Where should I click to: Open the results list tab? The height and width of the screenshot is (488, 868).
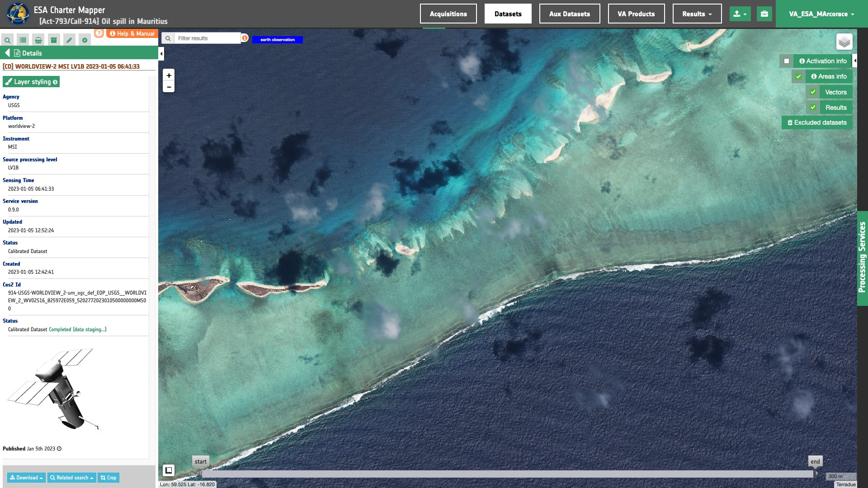click(x=23, y=40)
